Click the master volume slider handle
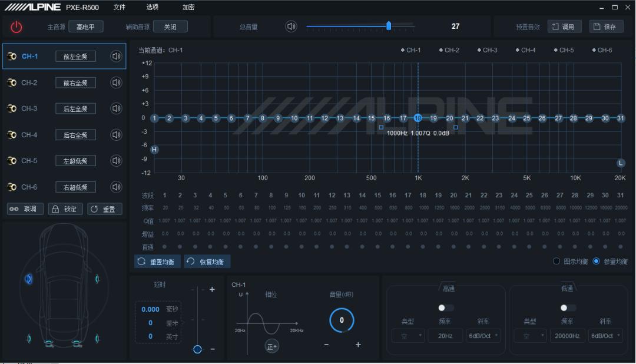 389,26
